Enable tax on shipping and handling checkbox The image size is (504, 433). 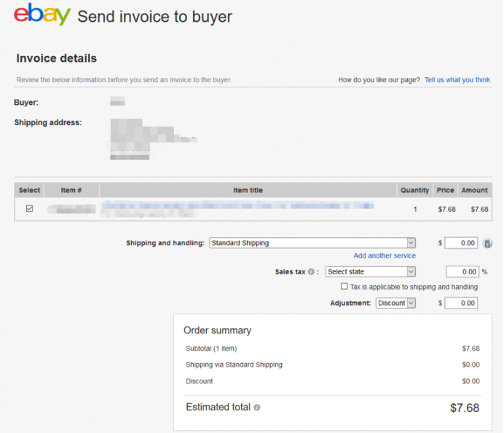click(344, 286)
